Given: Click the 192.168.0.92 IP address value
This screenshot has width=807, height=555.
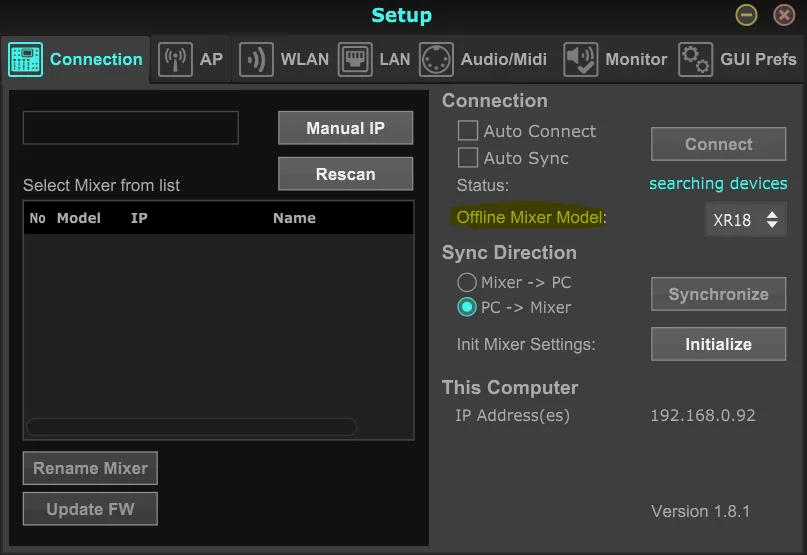Looking at the screenshot, I should pos(703,415).
